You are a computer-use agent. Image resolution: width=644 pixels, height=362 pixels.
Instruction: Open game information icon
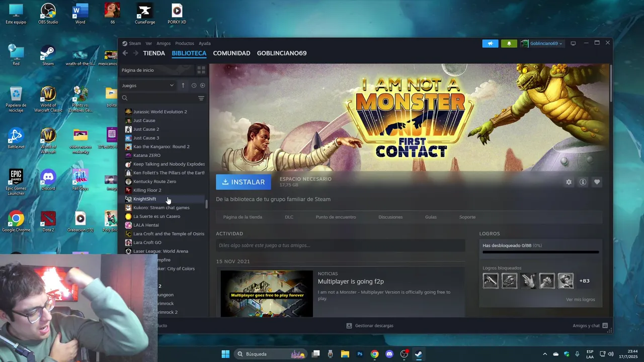click(x=583, y=182)
